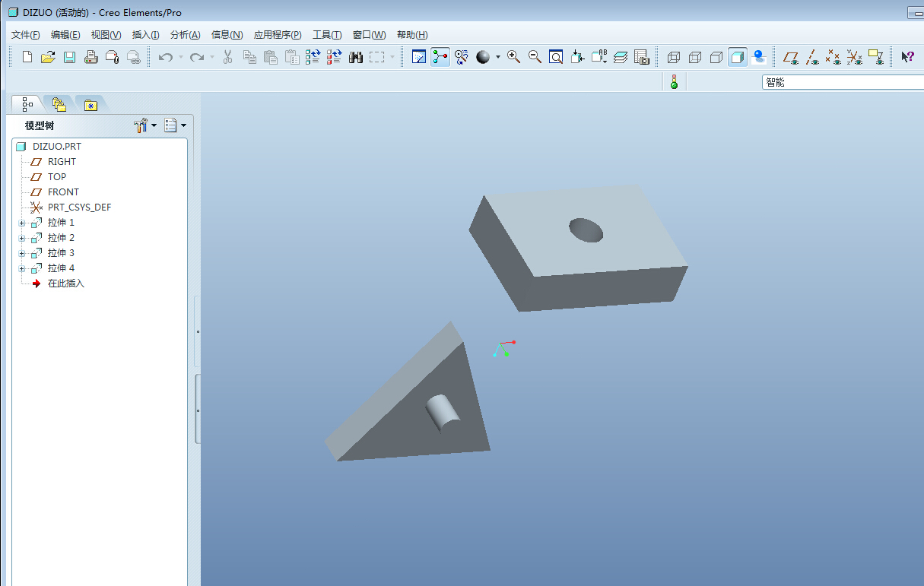
Task: Print the current model
Action: [x=90, y=57]
